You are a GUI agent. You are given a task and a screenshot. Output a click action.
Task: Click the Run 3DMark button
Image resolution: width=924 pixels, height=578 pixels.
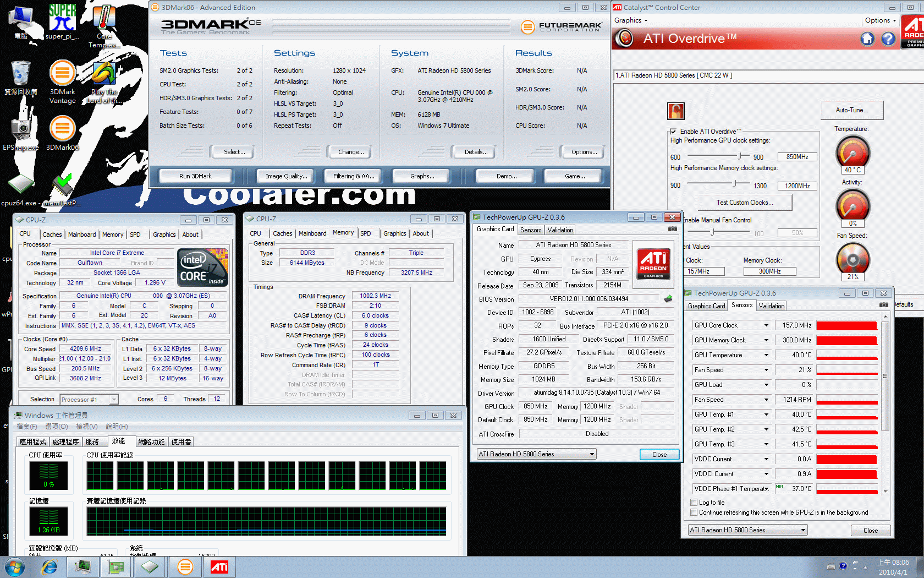[195, 176]
